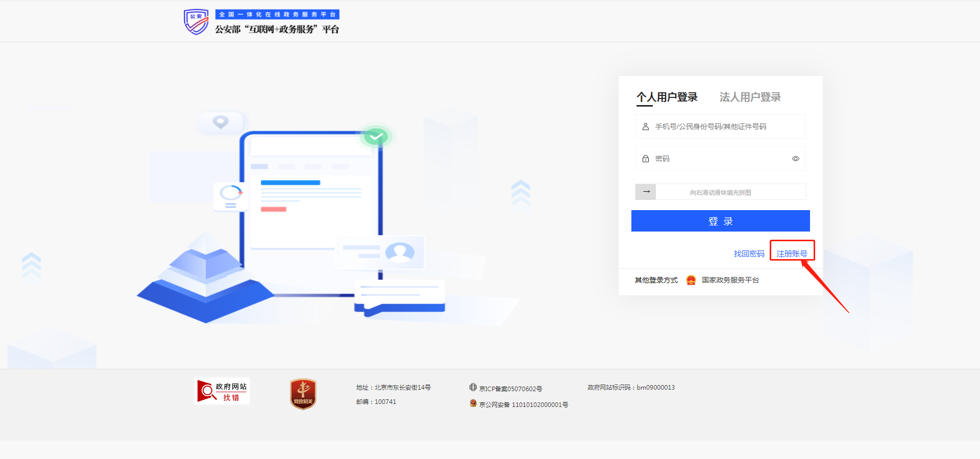Click the 全国一体化在线政务服务平台 banner
Viewport: 980px width, 459px height.
click(x=277, y=14)
